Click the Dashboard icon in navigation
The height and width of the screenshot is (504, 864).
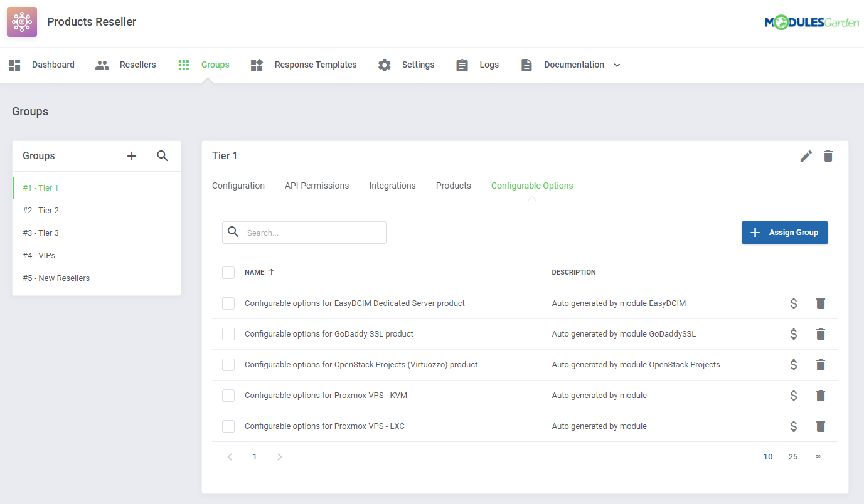14,65
